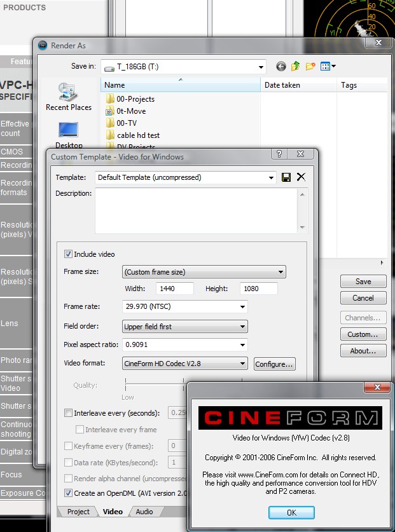Toggle Keyframe every (frames) checkbox
The width and height of the screenshot is (395, 532).
click(x=68, y=446)
